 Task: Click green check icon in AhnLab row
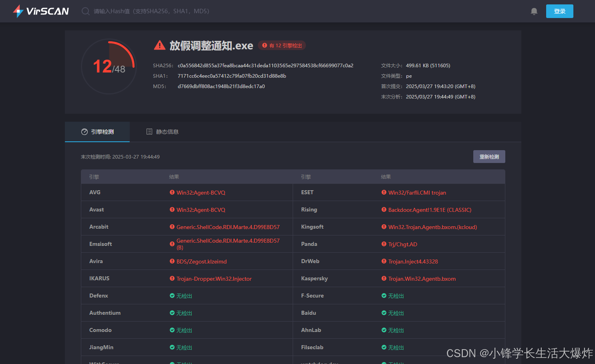coord(384,330)
